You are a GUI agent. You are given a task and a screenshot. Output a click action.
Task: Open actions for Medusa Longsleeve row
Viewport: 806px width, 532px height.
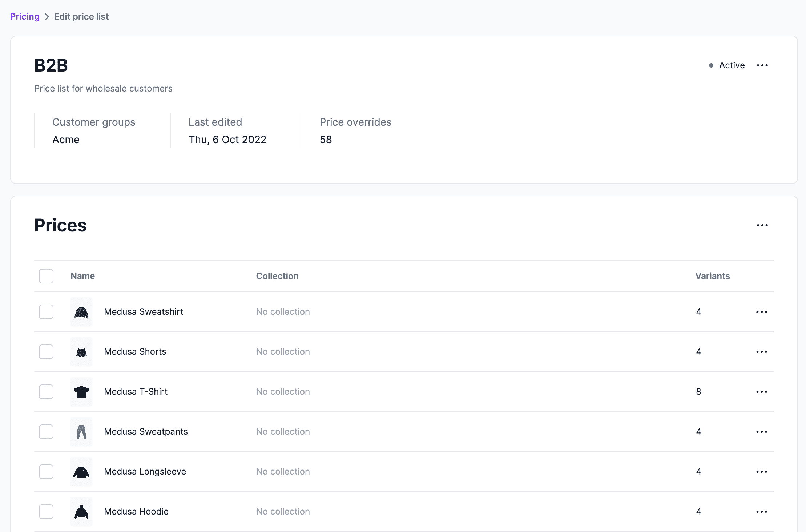[761, 472]
